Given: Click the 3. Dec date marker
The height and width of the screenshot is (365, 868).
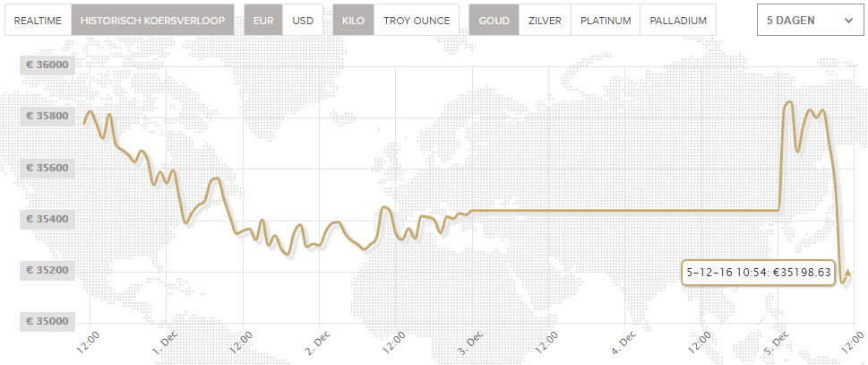Looking at the screenshot, I should point(469,343).
